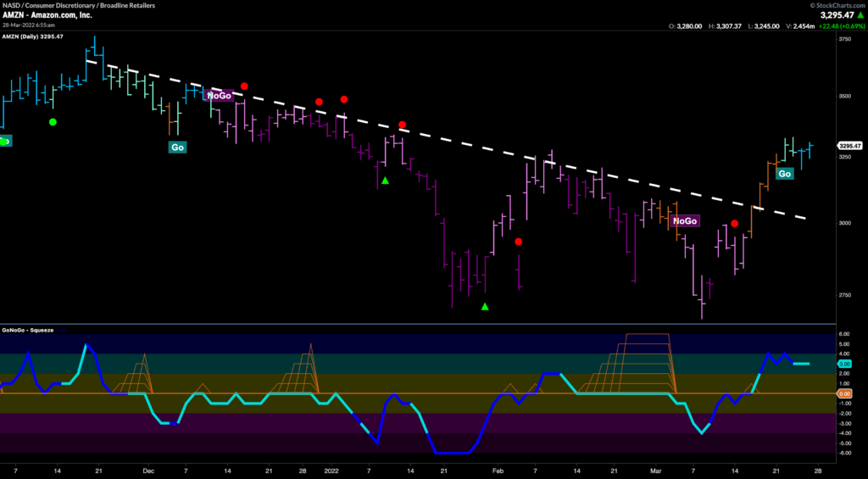Click the green triangle marker near January 7
The width and height of the screenshot is (868, 479).
385,181
